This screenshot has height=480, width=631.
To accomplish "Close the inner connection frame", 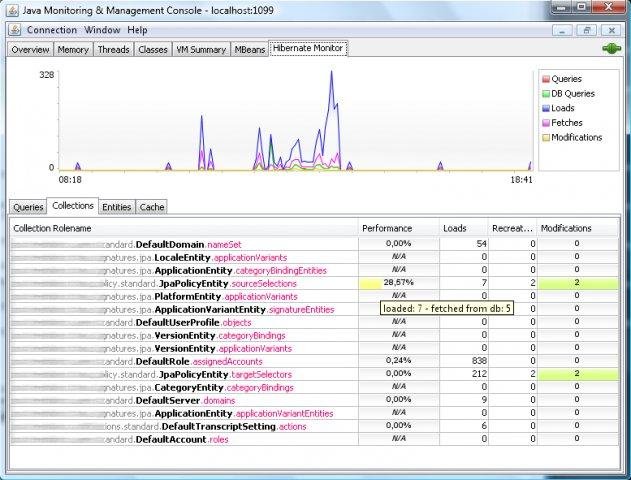I will click(611, 30).
